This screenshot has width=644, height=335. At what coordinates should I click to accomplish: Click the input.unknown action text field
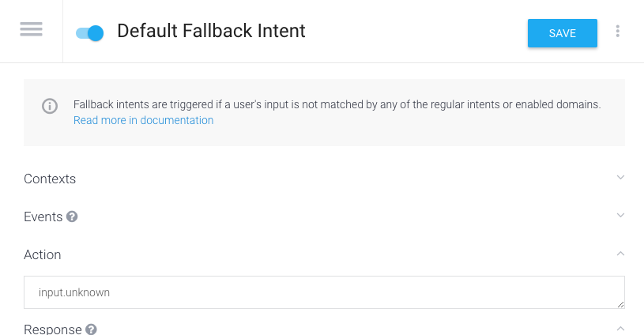[x=324, y=292]
